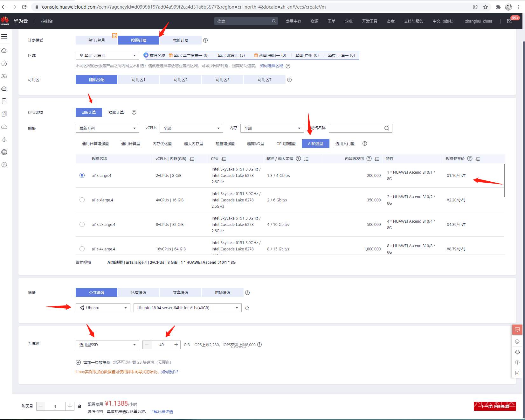The height and width of the screenshot is (420, 525).
Task: Switch to 通用计算增强型 spec tab
Action: pyautogui.click(x=95, y=143)
